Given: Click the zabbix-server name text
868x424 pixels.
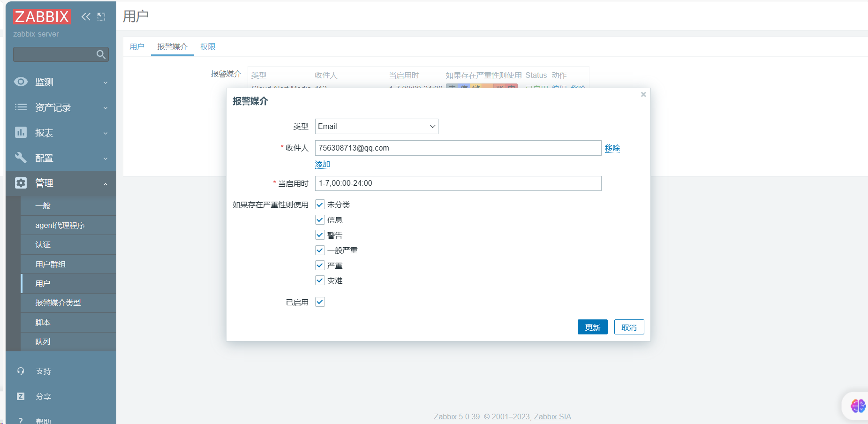Looking at the screenshot, I should pos(36,34).
